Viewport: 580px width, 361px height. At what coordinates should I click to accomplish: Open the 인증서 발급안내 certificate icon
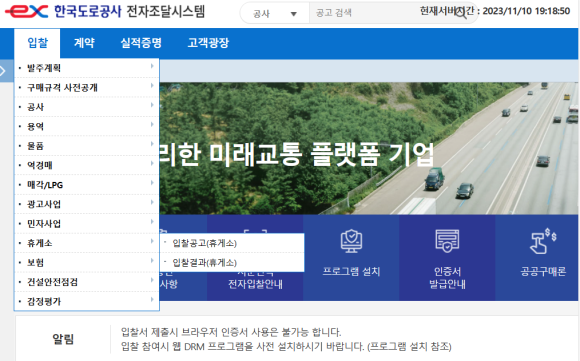pyautogui.click(x=447, y=241)
